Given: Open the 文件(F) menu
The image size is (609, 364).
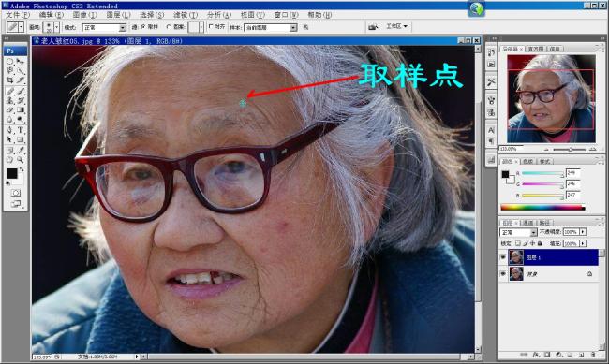Looking at the screenshot, I should (18, 15).
